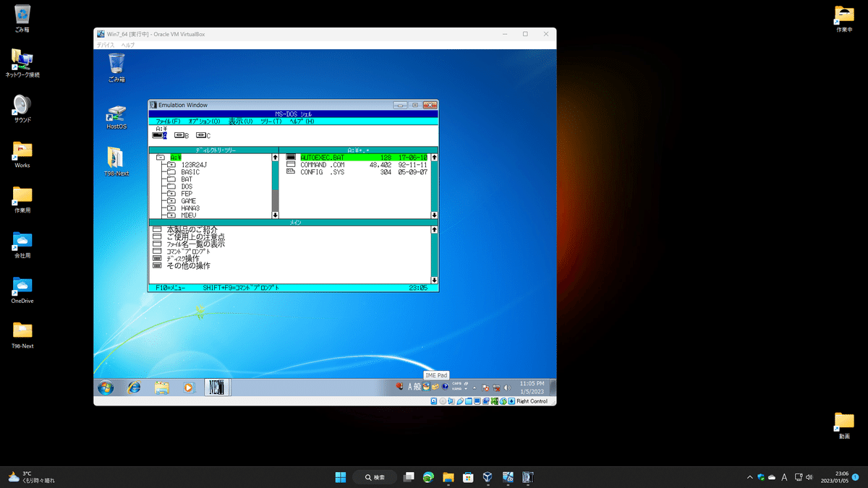Open the HostOS shortcut in VM
This screenshot has height=488, width=868.
pos(116,118)
